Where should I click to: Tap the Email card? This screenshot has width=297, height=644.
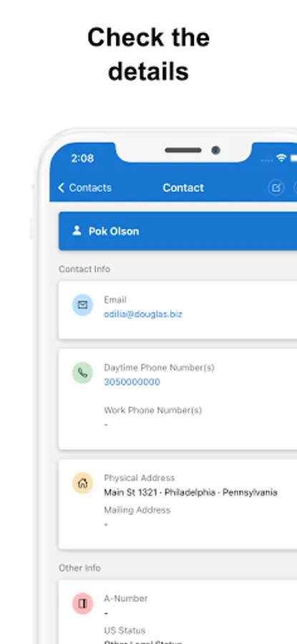pos(178,310)
